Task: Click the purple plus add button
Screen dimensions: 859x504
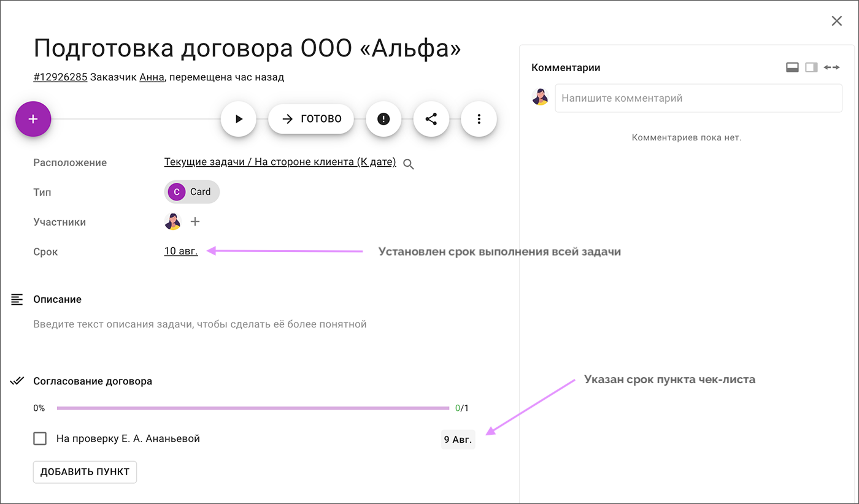Action: point(33,119)
